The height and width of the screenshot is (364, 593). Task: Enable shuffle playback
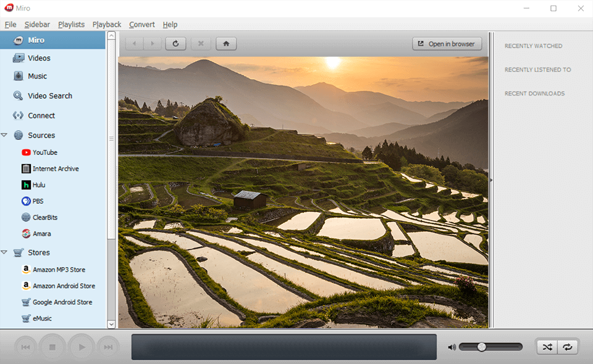[x=546, y=347]
